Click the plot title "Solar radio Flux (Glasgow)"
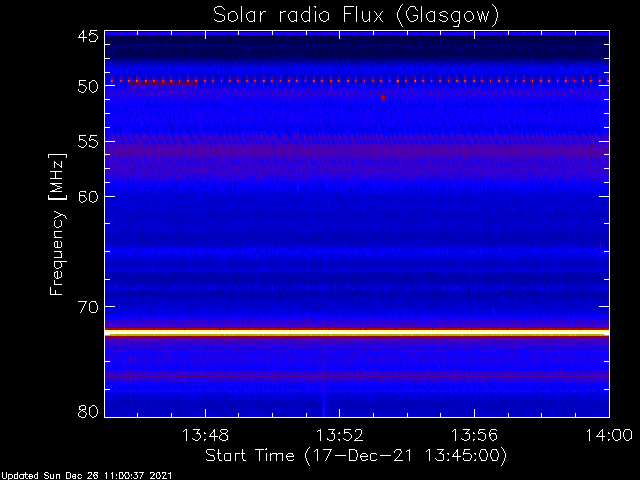Image resolution: width=640 pixels, height=480 pixels. point(356,16)
